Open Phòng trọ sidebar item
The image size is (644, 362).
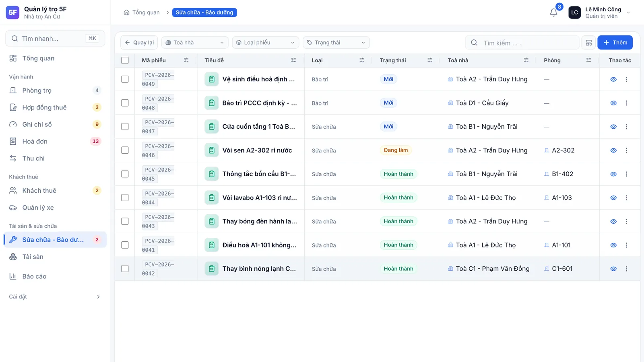(55, 90)
